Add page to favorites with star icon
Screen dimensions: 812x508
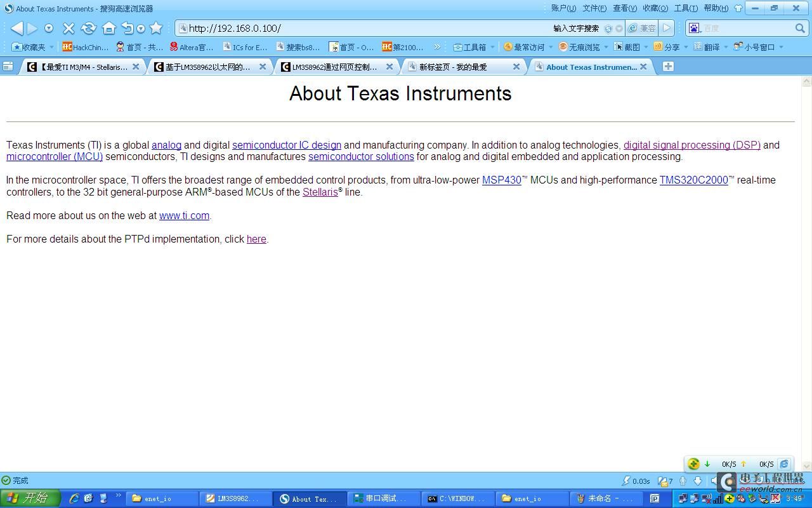click(x=156, y=28)
